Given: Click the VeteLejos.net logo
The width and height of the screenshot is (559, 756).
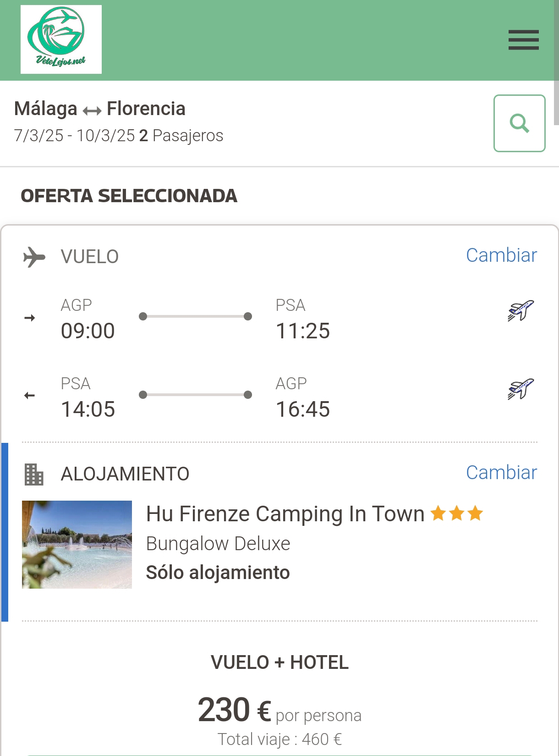Looking at the screenshot, I should coord(61,39).
